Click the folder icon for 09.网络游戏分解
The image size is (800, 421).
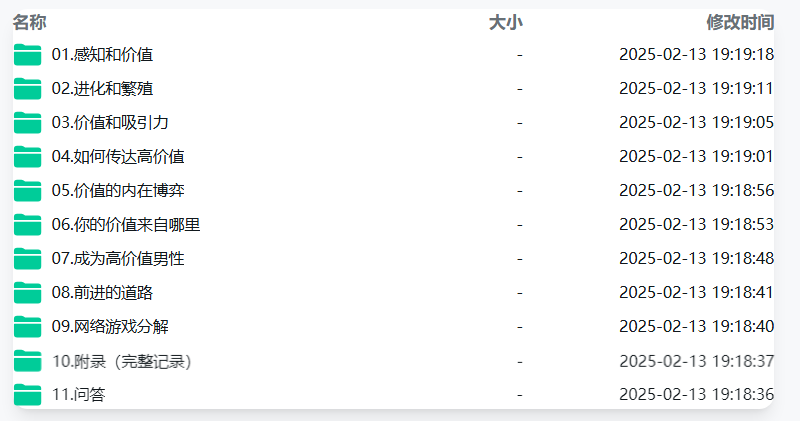[x=28, y=327]
